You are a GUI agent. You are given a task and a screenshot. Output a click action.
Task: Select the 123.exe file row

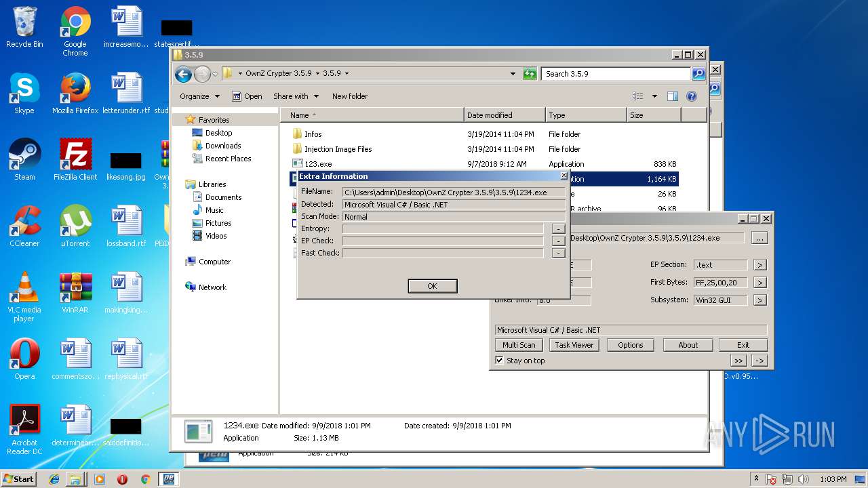(x=485, y=164)
